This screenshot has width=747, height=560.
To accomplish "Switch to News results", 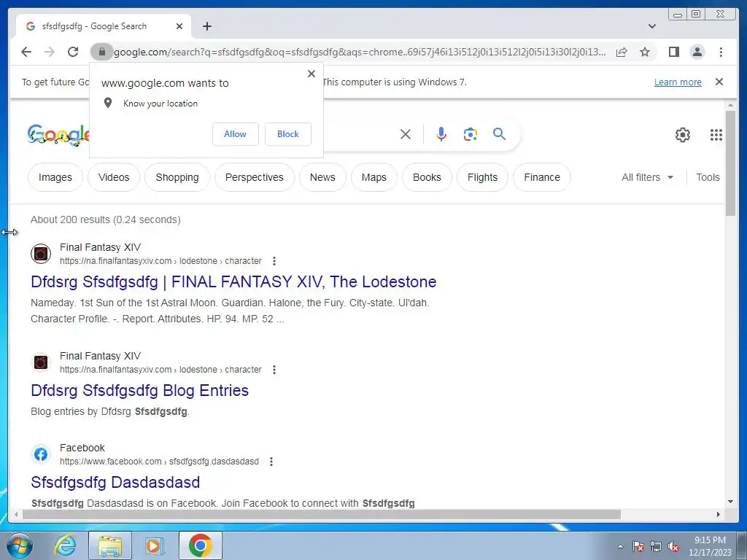I will pyautogui.click(x=322, y=177).
